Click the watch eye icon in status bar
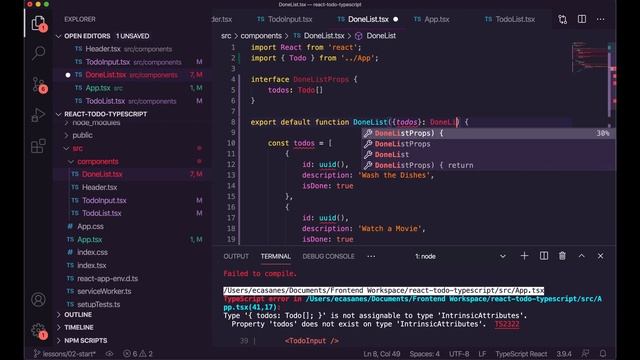Image resolution: width=640 pixels, height=360 pixels. click(x=109, y=354)
